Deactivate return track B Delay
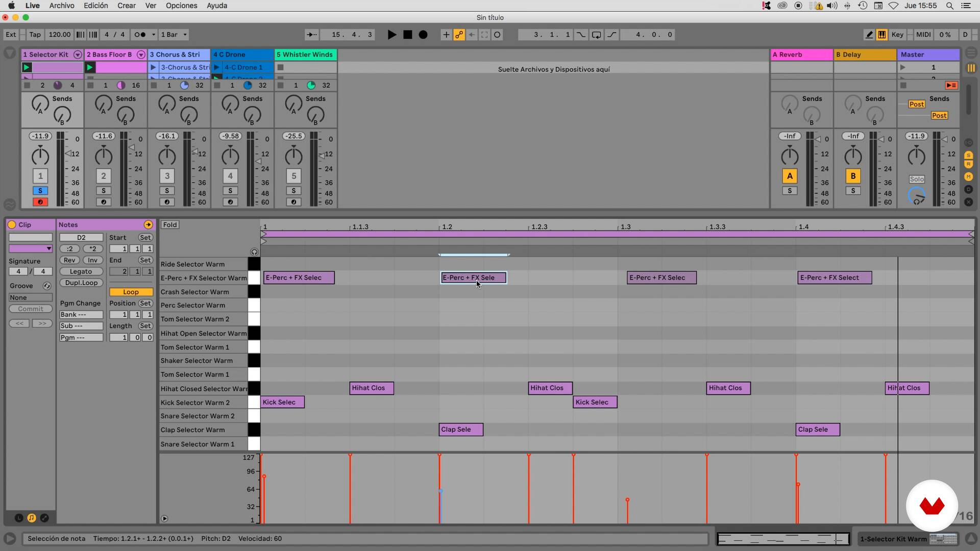Screen dimensions: 980x551 click(x=853, y=176)
